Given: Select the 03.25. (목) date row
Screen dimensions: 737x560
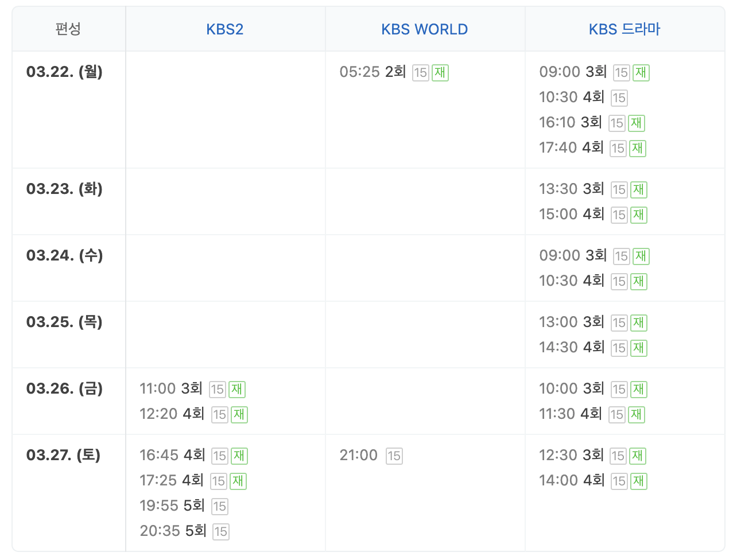Looking at the screenshot, I should coord(64,322).
